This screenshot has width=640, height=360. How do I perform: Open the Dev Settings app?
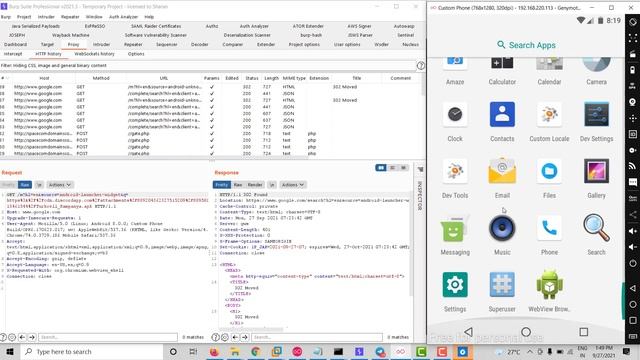click(x=596, y=122)
